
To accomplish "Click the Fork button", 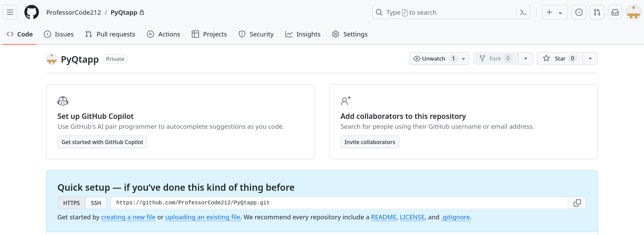I will click(495, 59).
